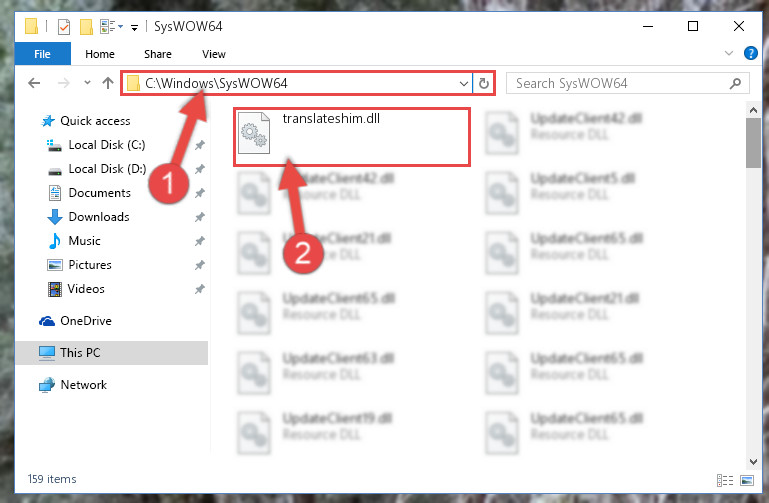
Task: Open the View ribbon tab
Action: (x=214, y=54)
